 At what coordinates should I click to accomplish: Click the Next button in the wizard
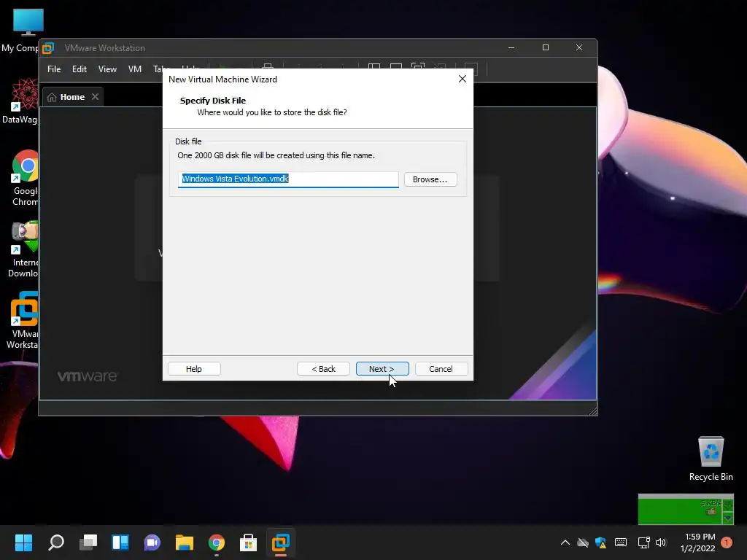point(382,368)
